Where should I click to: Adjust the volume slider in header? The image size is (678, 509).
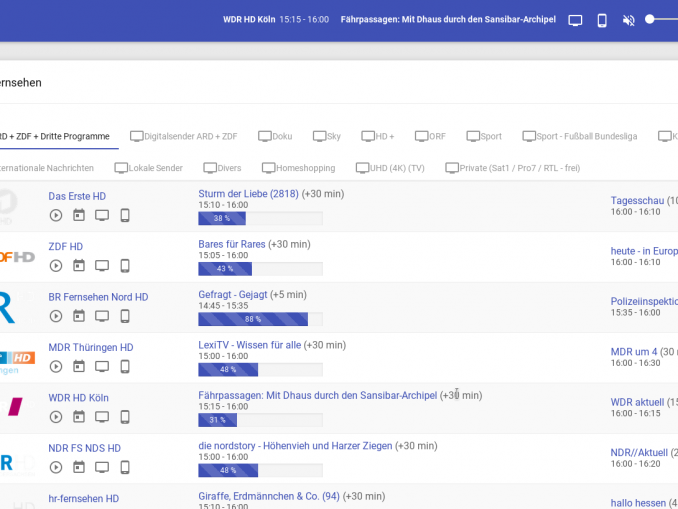coord(662,19)
